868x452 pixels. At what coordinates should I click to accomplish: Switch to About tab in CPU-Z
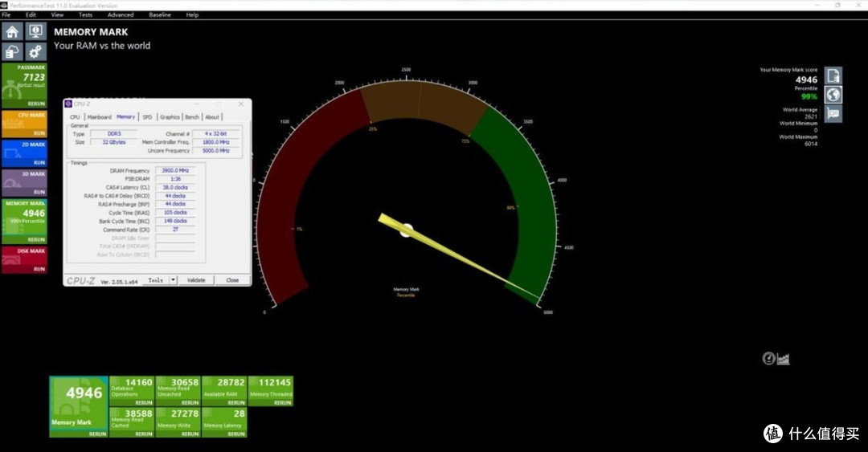[212, 117]
